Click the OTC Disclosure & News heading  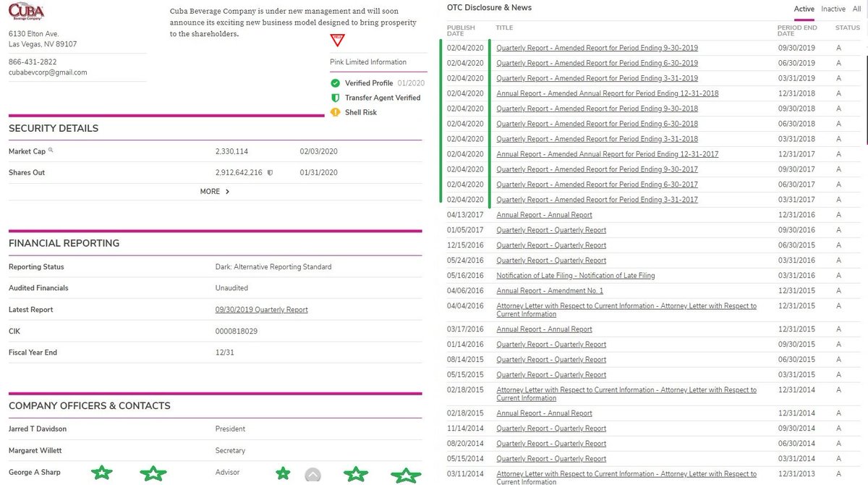click(489, 8)
